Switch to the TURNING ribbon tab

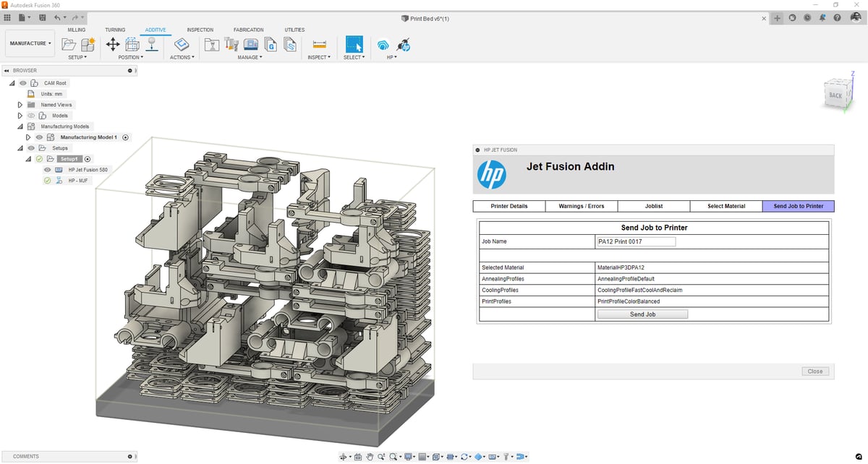tap(115, 30)
